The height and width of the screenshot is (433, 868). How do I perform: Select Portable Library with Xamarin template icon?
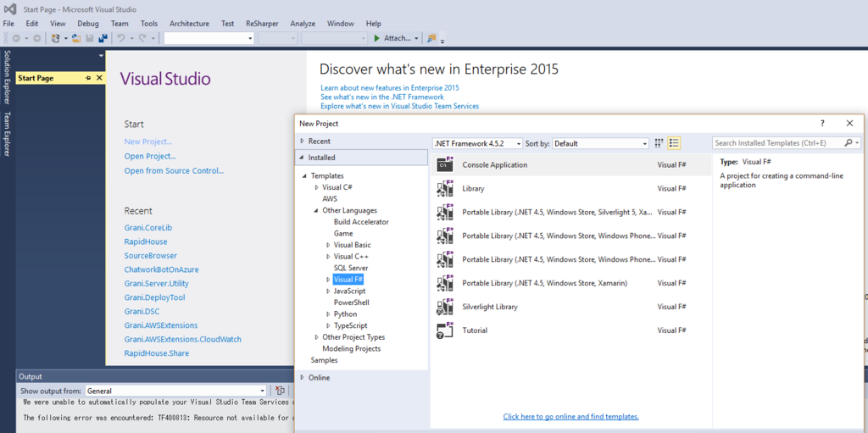point(445,283)
